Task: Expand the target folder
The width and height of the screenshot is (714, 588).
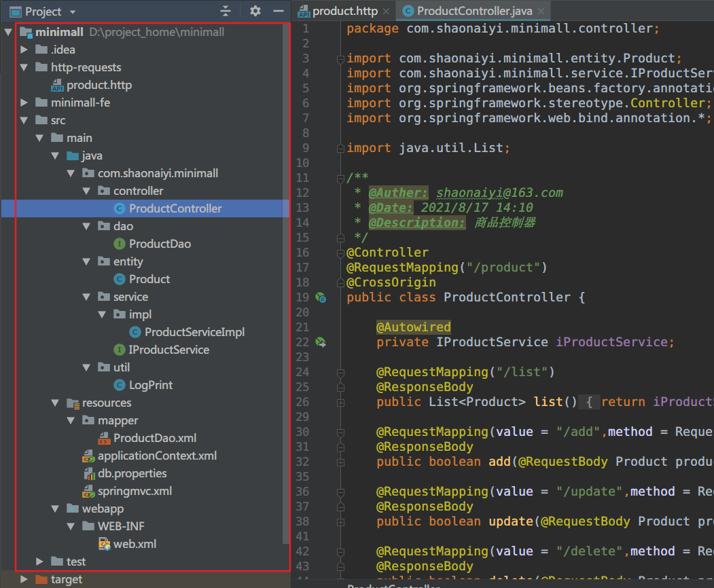Action: (x=24, y=579)
